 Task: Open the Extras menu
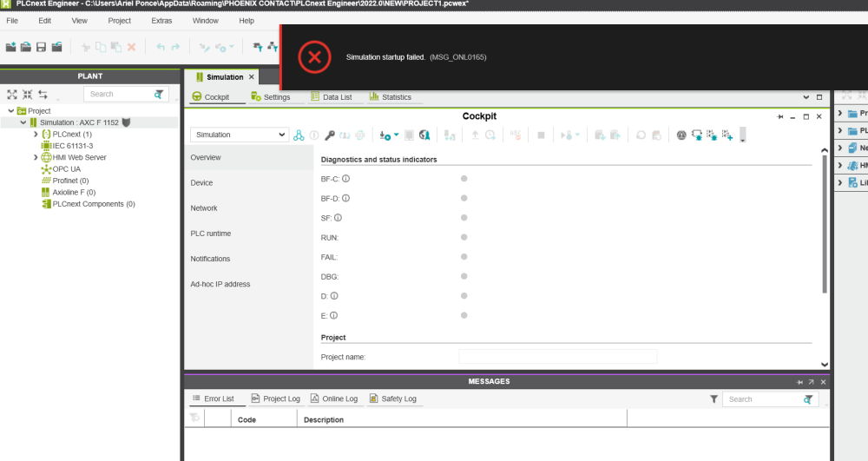(161, 20)
